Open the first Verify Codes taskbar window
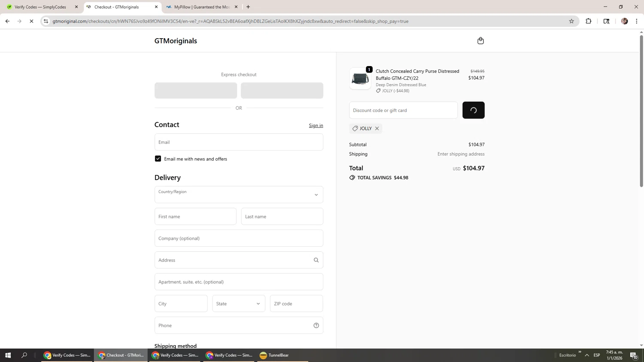The width and height of the screenshot is (644, 362). point(67,355)
